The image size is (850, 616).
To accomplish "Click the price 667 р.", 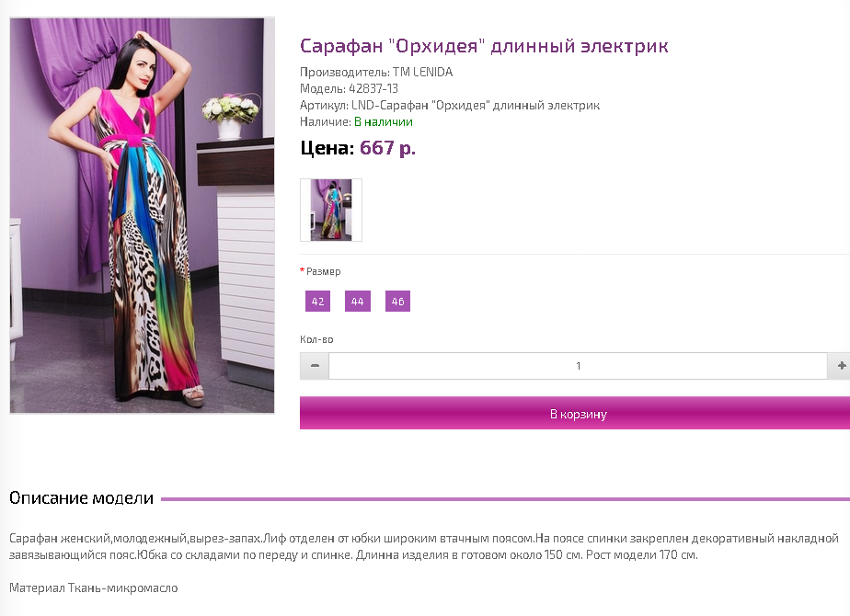I will coord(387,148).
